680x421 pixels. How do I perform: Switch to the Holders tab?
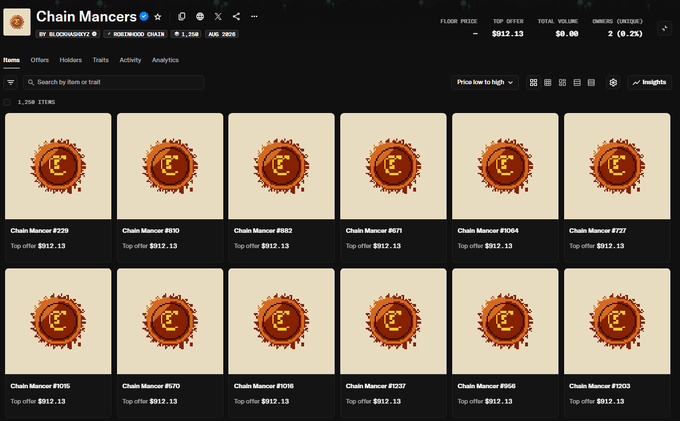click(71, 60)
